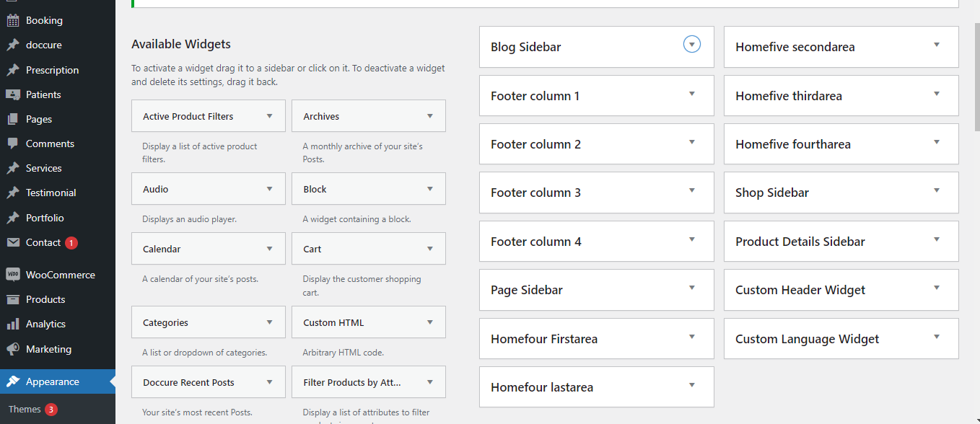Click the Patients icon in admin menu
The image size is (980, 424).
click(x=13, y=94)
